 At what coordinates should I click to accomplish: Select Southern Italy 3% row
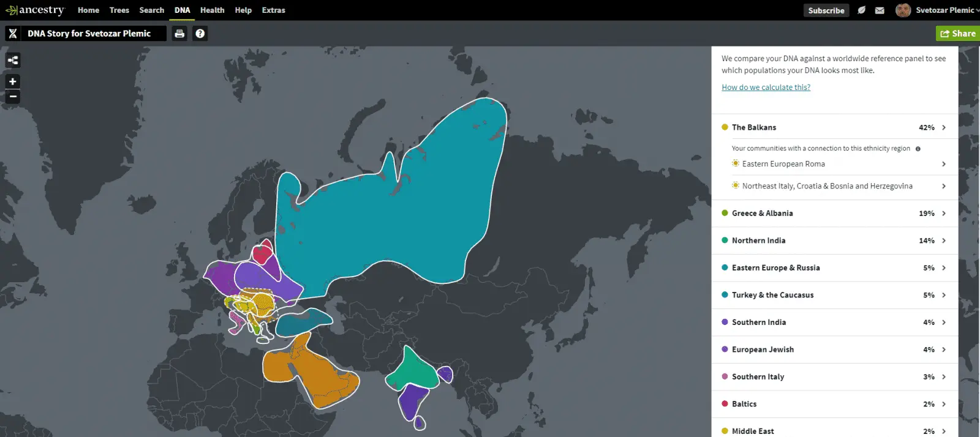(x=834, y=377)
